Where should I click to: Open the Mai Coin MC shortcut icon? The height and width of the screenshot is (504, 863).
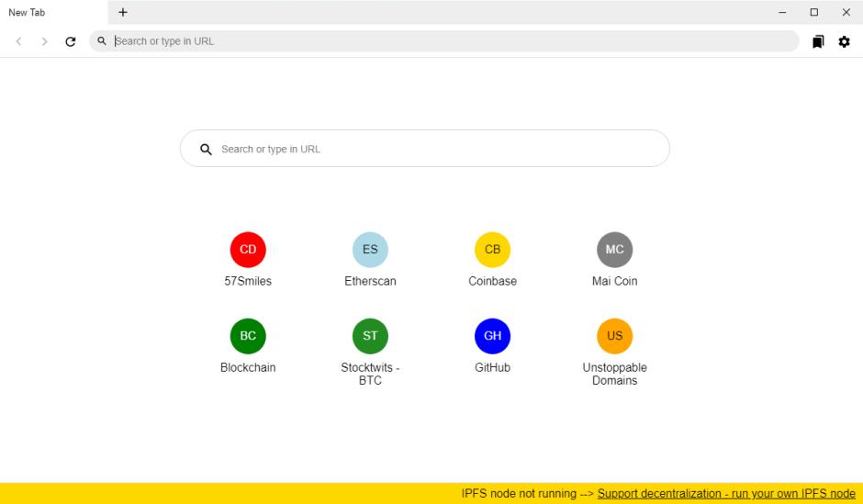pos(614,250)
